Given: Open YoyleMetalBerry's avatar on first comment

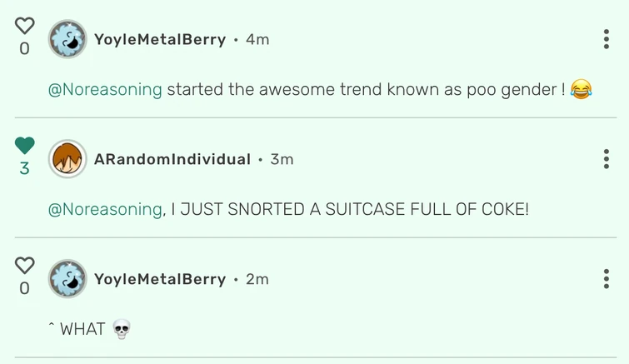Looking at the screenshot, I should tap(67, 39).
